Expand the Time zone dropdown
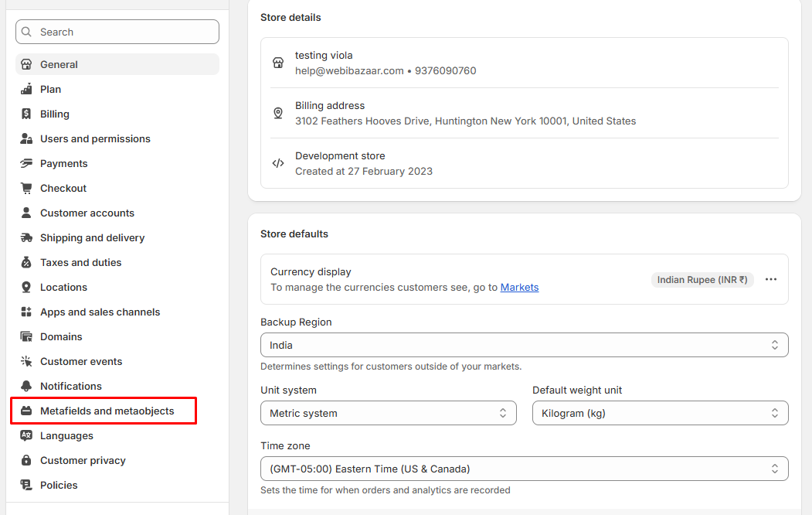812x515 pixels. click(x=524, y=469)
